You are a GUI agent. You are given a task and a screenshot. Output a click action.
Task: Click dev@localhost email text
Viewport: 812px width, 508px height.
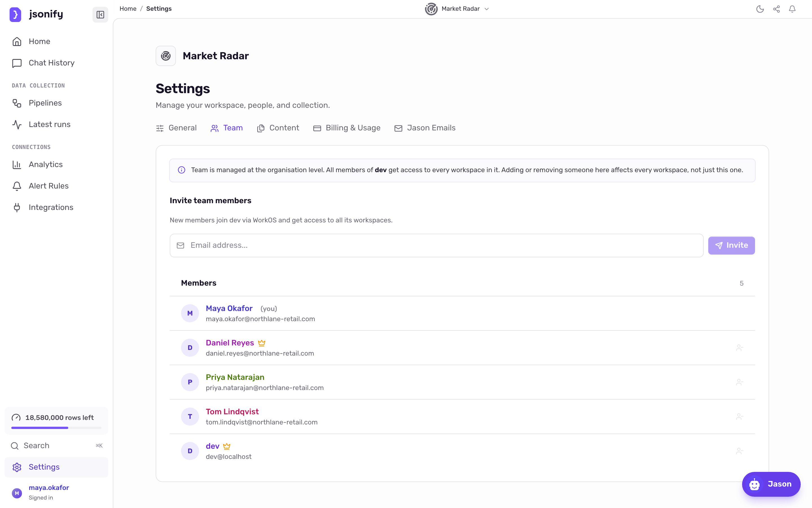click(228, 457)
